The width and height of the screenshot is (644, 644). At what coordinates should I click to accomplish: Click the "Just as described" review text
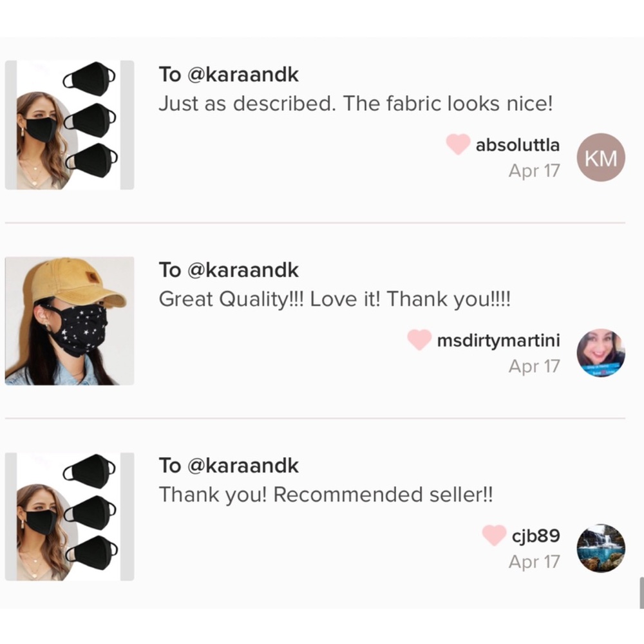click(355, 104)
